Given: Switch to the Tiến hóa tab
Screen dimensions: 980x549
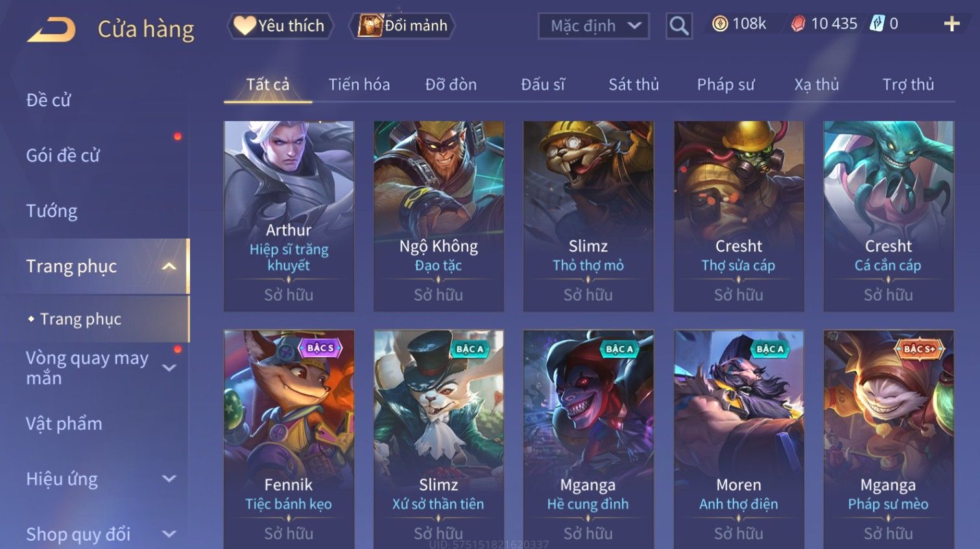Looking at the screenshot, I should pyautogui.click(x=359, y=84).
